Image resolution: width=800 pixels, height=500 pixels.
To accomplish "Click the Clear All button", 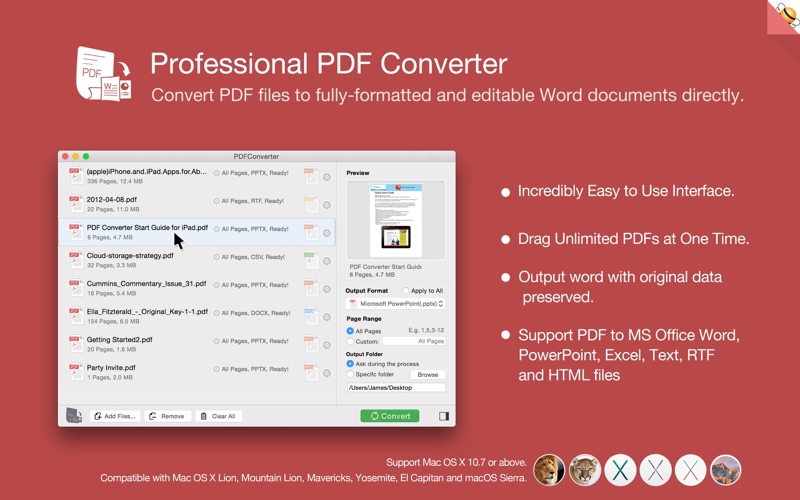I will click(217, 416).
